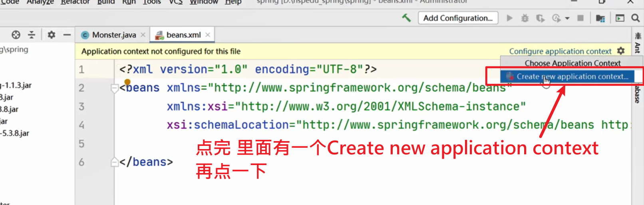The width and height of the screenshot is (644, 205).
Task: Open notification settings gear icon
Action: point(621,51)
